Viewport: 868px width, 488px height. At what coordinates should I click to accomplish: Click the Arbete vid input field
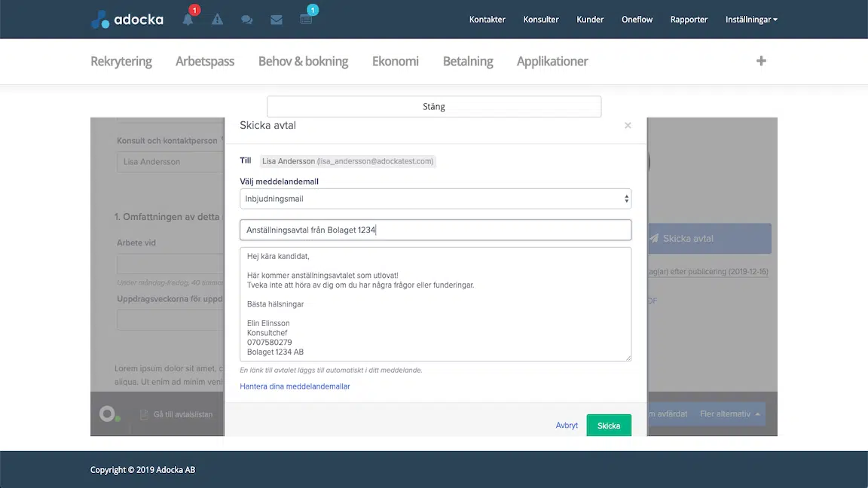click(170, 264)
